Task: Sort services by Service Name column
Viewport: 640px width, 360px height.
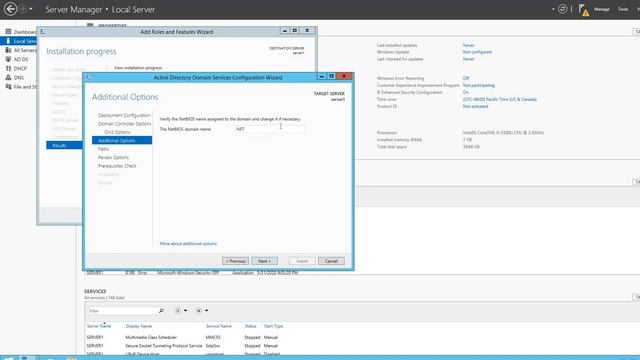Action: 218,326
